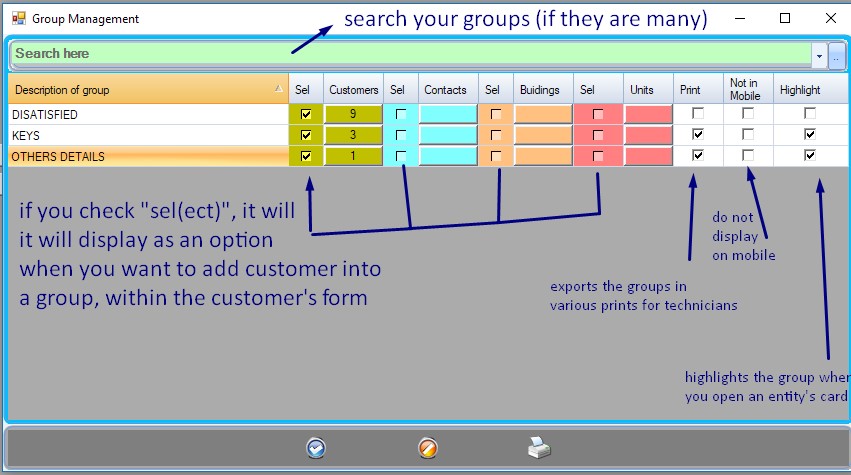Screen dimensions: 851x475
Task: Uncheck customer Sel for DISATISFIED row
Action: pos(306,114)
